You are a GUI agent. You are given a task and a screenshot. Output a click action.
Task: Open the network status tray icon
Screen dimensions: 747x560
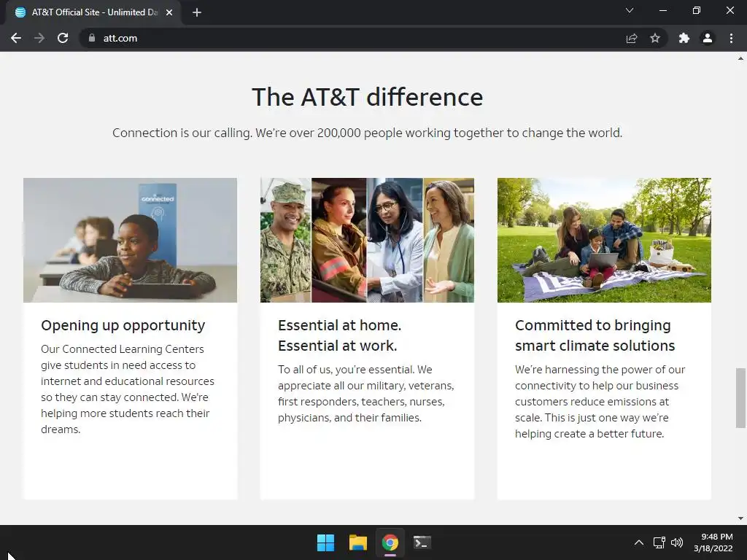point(659,542)
